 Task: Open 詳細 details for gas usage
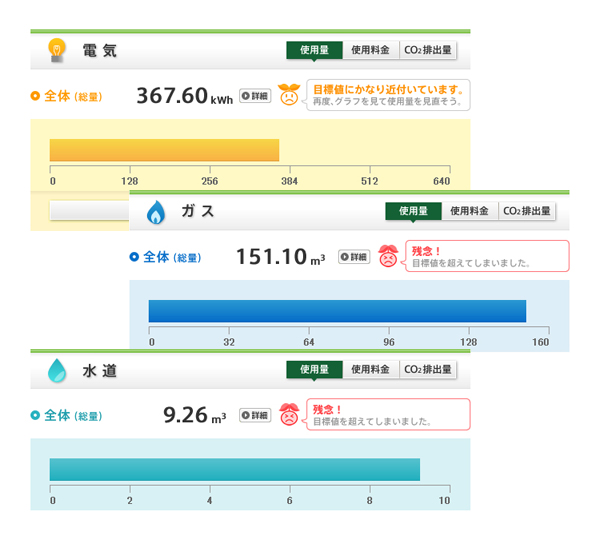click(x=354, y=257)
